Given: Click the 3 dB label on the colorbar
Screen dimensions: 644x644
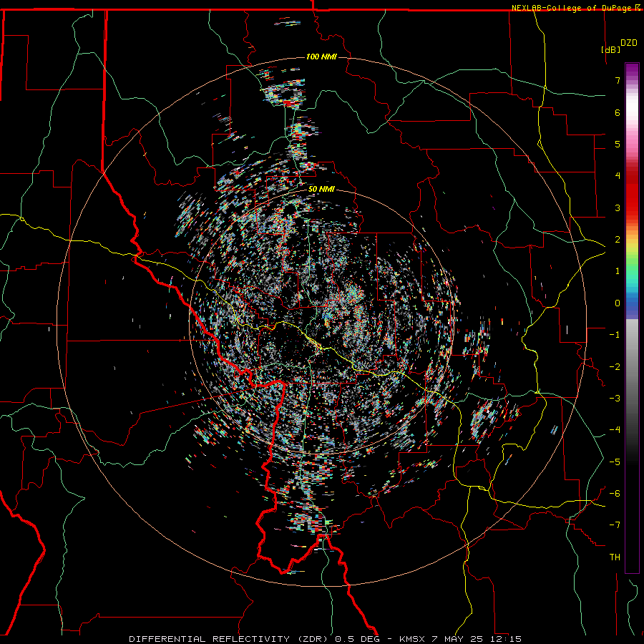Looking at the screenshot, I should (x=618, y=208).
